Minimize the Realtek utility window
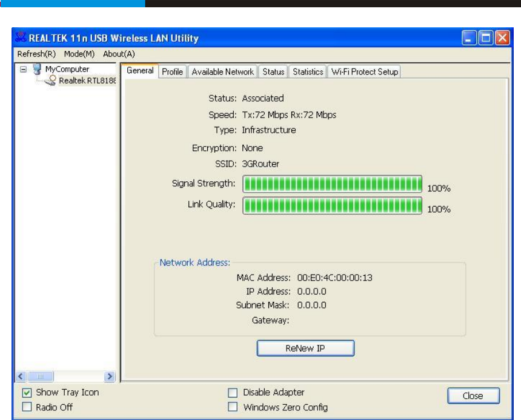521x420 pixels. pos(469,38)
